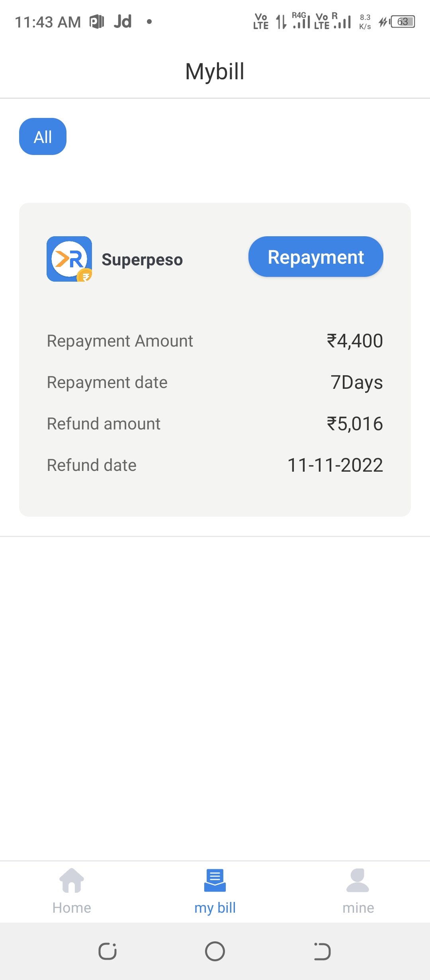This screenshot has width=430, height=980.
Task: Tap the 11-11-2022 refund date
Action: [x=335, y=465]
